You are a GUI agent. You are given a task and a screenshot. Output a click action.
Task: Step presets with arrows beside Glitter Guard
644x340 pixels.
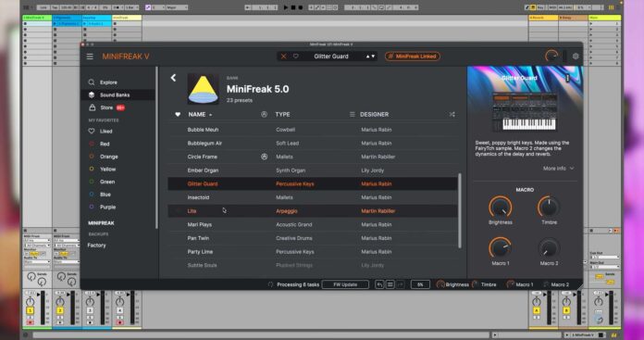click(x=370, y=57)
